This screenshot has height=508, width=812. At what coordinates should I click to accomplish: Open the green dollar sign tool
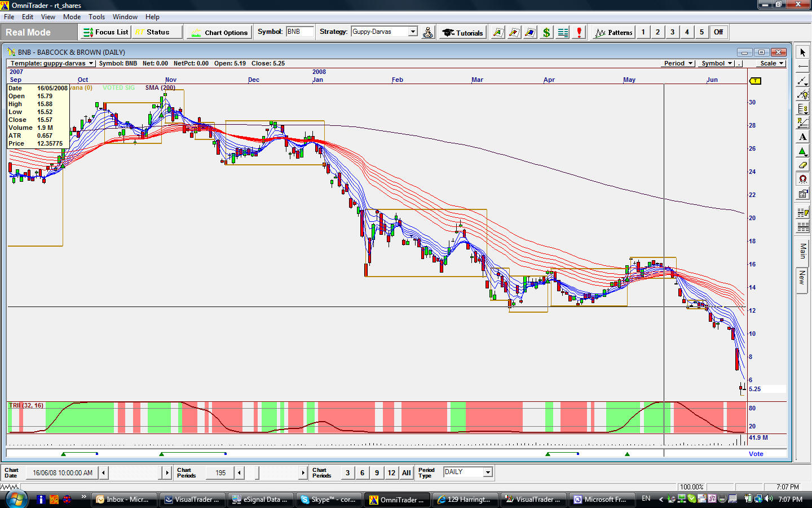(546, 32)
